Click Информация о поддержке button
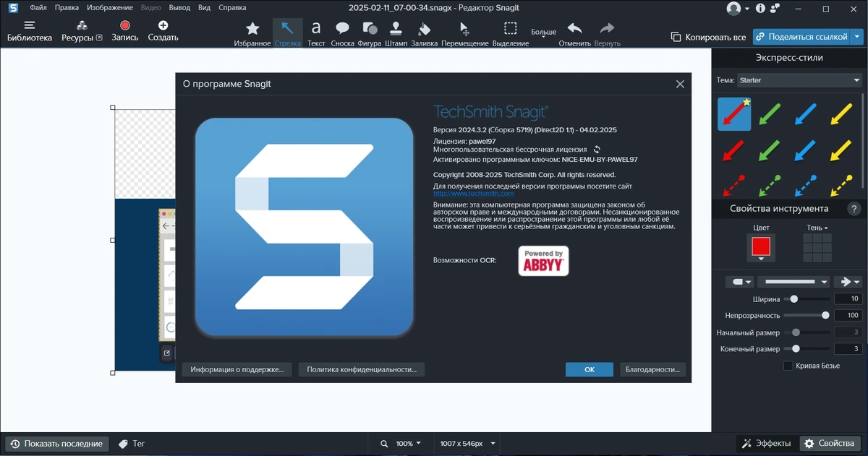This screenshot has height=456, width=868. coord(237,369)
